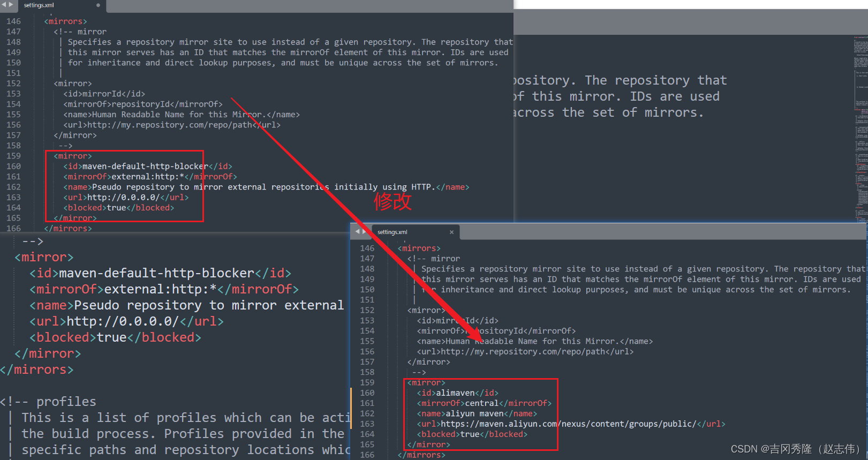Click next-tab arrow in lower-right window

click(365, 231)
